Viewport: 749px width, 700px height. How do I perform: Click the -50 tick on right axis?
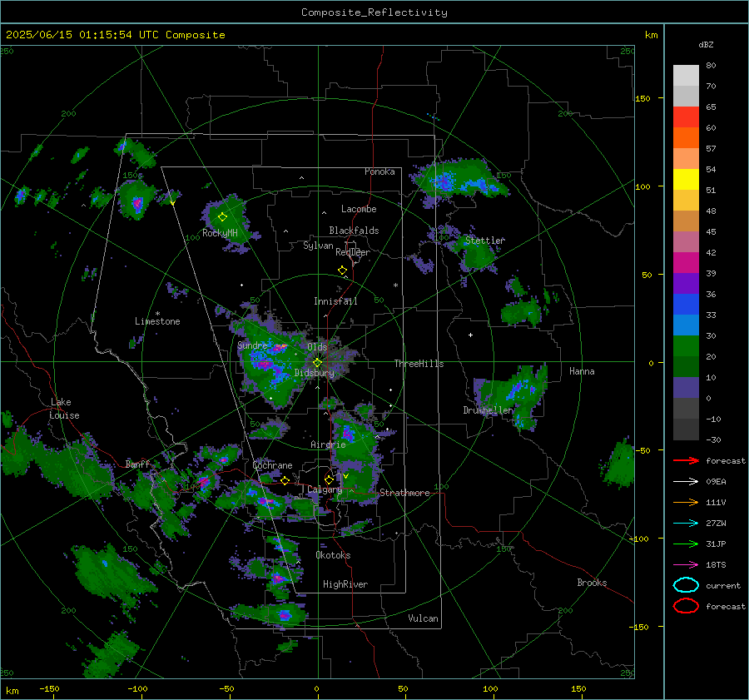pyautogui.click(x=642, y=450)
